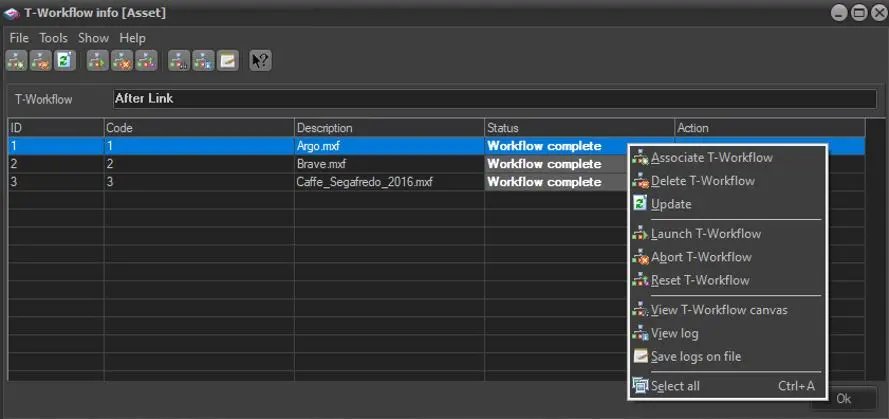Click the Associate T-Workflow toolbar icon
Image resolution: width=889 pixels, height=419 pixels.
pyautogui.click(x=16, y=61)
